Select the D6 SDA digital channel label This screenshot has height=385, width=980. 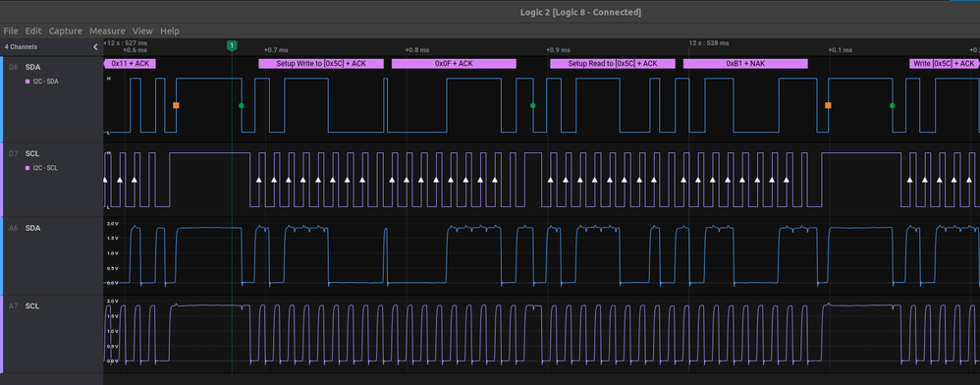pyautogui.click(x=32, y=66)
